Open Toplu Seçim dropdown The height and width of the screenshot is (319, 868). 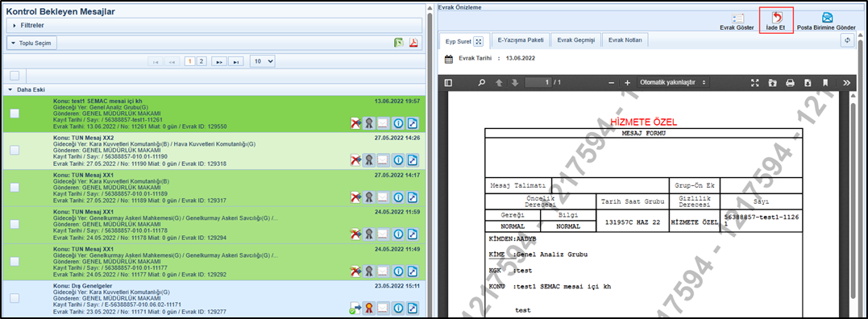coord(31,43)
